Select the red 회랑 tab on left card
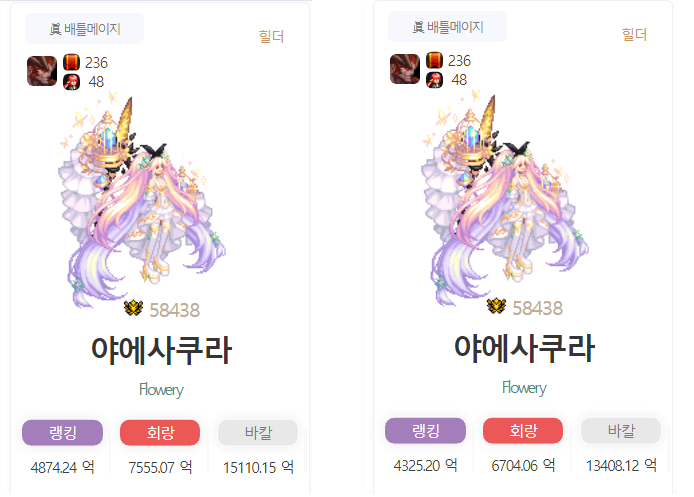 point(160,432)
